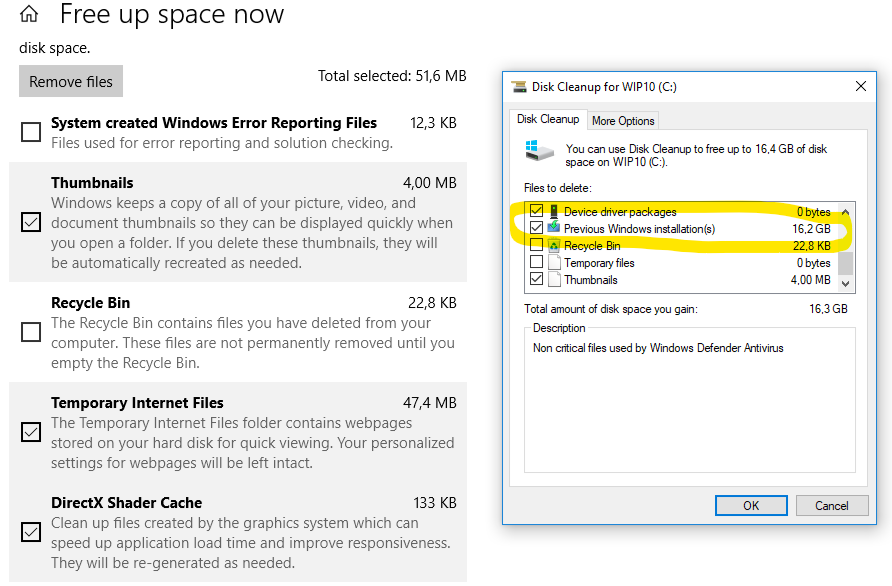The image size is (892, 586).
Task: Click the up arrow of Files to delete scrollbar
Action: pyautogui.click(x=846, y=212)
